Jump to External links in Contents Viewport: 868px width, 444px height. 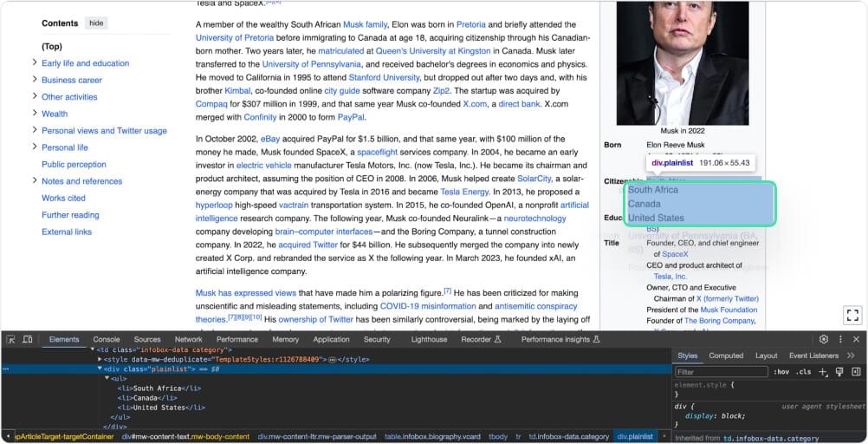pyautogui.click(x=67, y=232)
